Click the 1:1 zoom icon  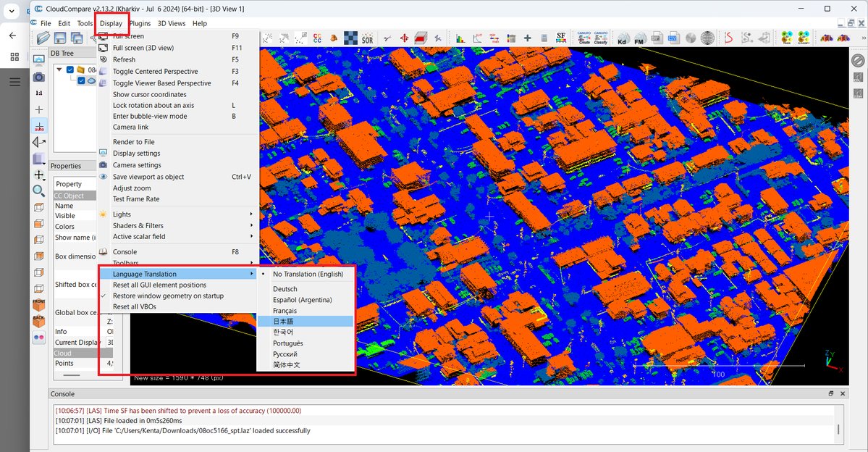39,93
